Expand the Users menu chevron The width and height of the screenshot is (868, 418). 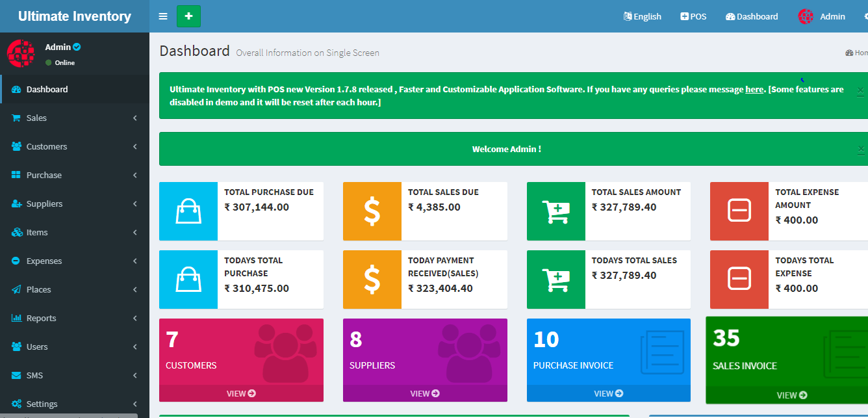pos(135,346)
